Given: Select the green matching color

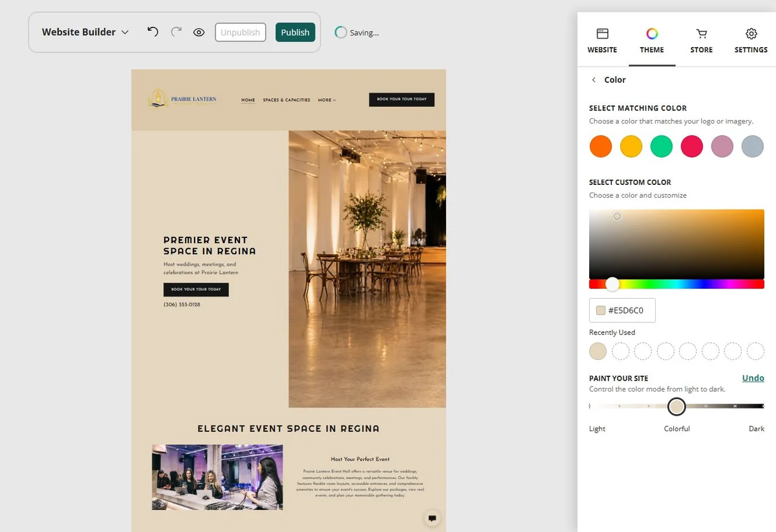Looking at the screenshot, I should [662, 146].
